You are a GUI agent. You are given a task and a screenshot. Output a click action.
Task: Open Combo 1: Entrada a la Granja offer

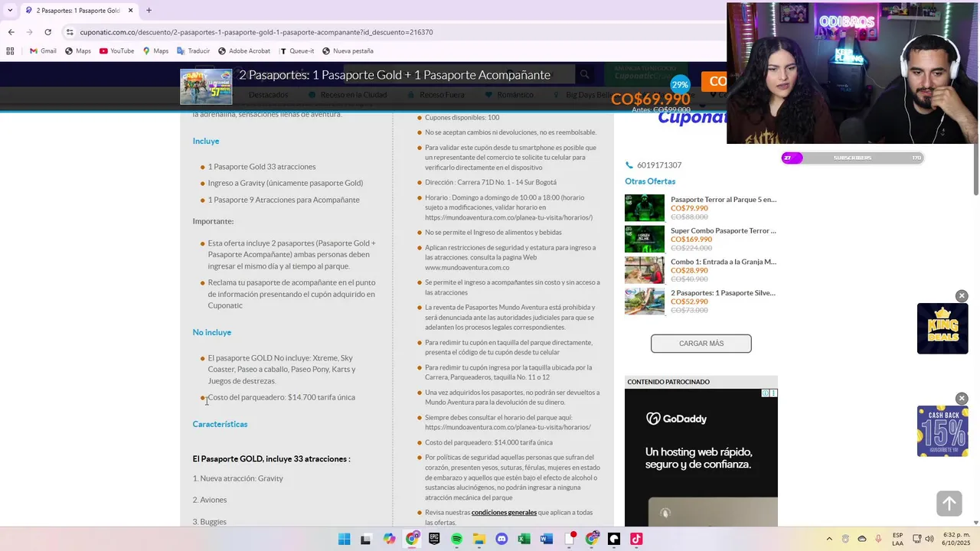724,262
